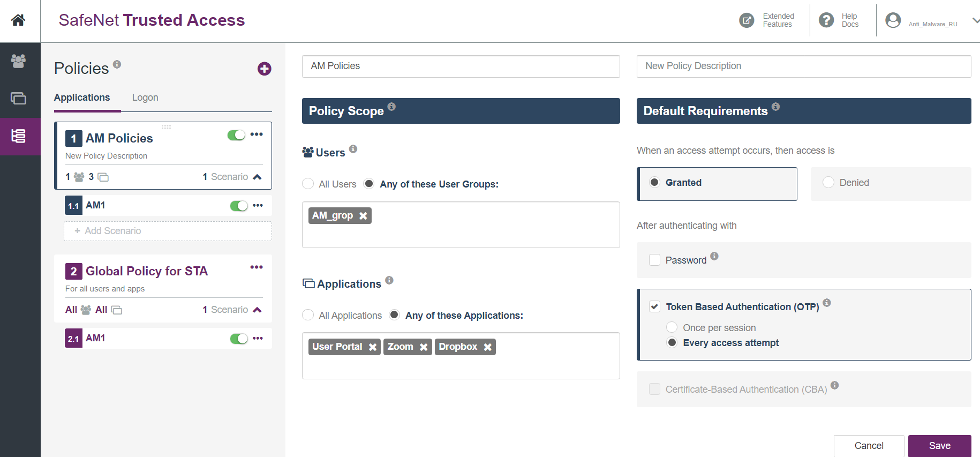980x457 pixels.
Task: Toggle the AM Policies enable switch
Action: [x=236, y=135]
